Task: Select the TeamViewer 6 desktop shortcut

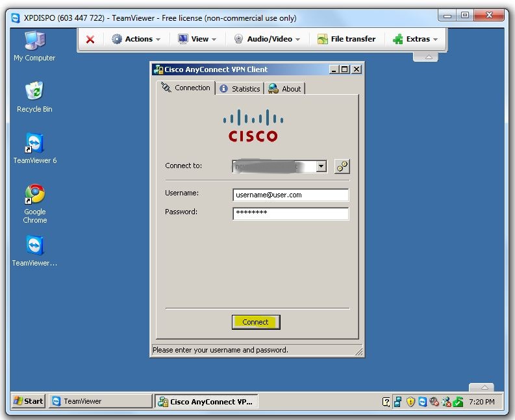Action: tap(34, 148)
